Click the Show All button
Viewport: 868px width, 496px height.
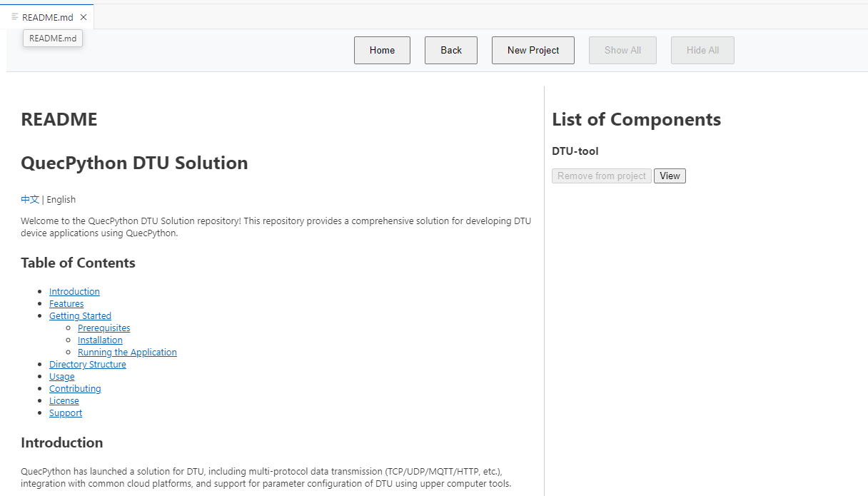(622, 50)
